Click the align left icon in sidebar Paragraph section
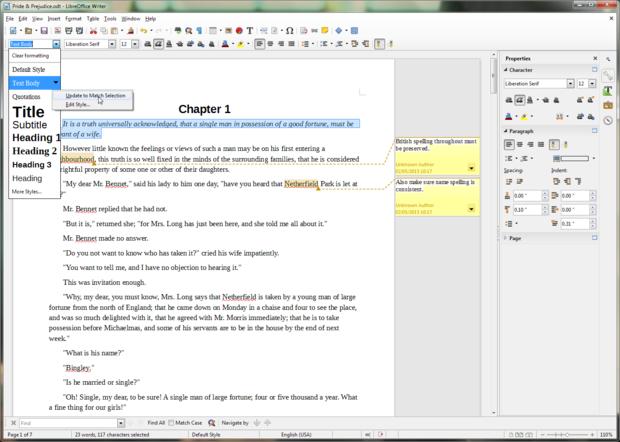Screen dimensions: 620x442 coord(510,145)
